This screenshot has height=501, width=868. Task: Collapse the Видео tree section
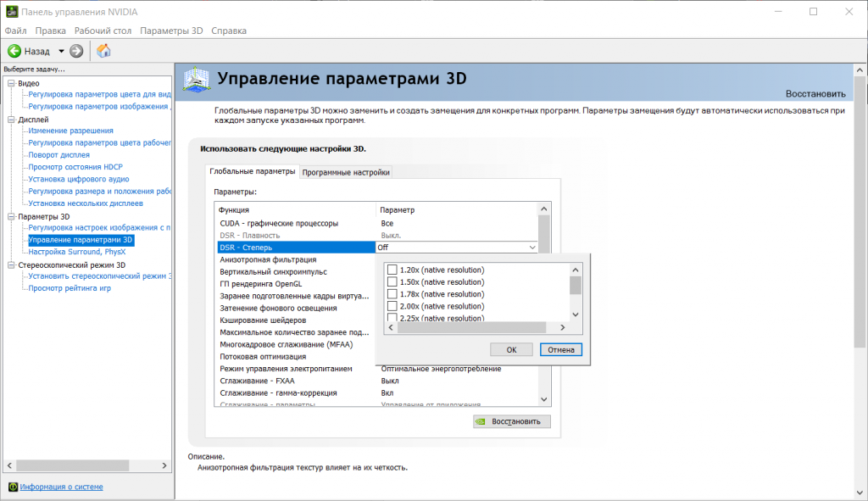[11, 83]
